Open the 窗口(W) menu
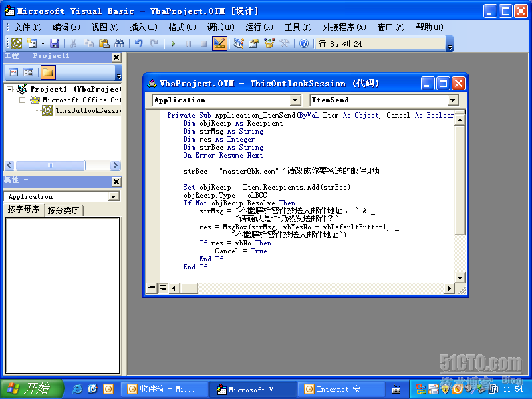The height and width of the screenshot is (399, 532). point(391,27)
